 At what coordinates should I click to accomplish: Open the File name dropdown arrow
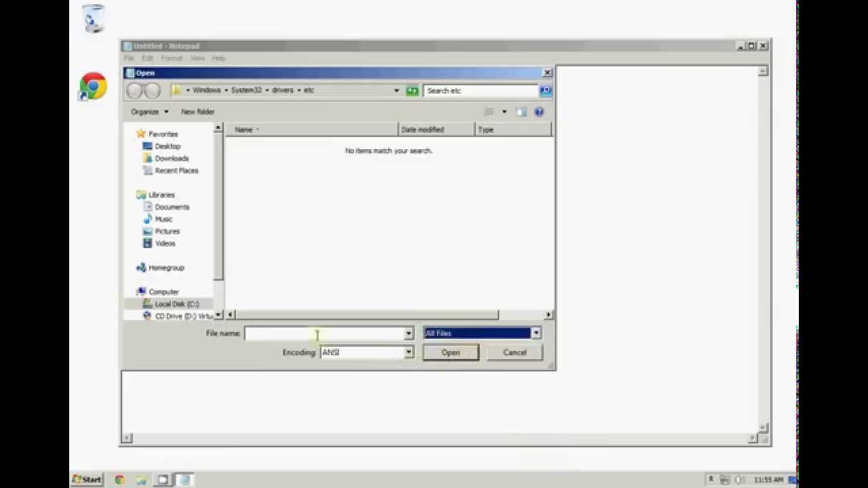408,333
